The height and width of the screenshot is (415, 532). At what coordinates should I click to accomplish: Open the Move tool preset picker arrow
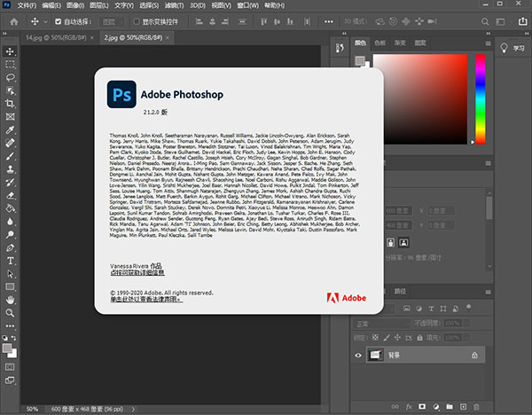(x=45, y=21)
